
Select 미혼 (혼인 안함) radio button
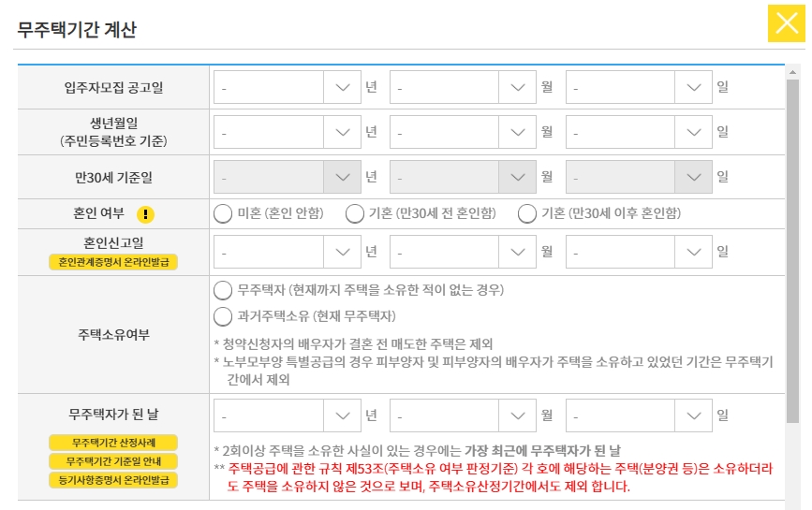(223, 213)
